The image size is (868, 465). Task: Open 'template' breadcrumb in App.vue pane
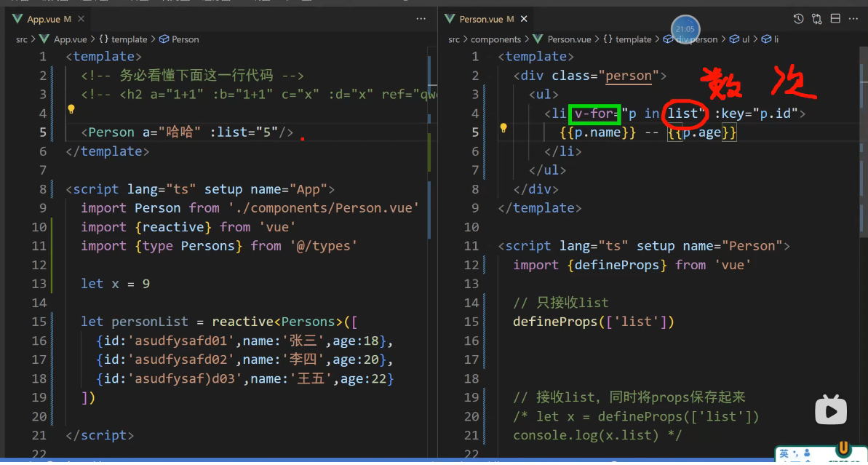[x=129, y=39]
